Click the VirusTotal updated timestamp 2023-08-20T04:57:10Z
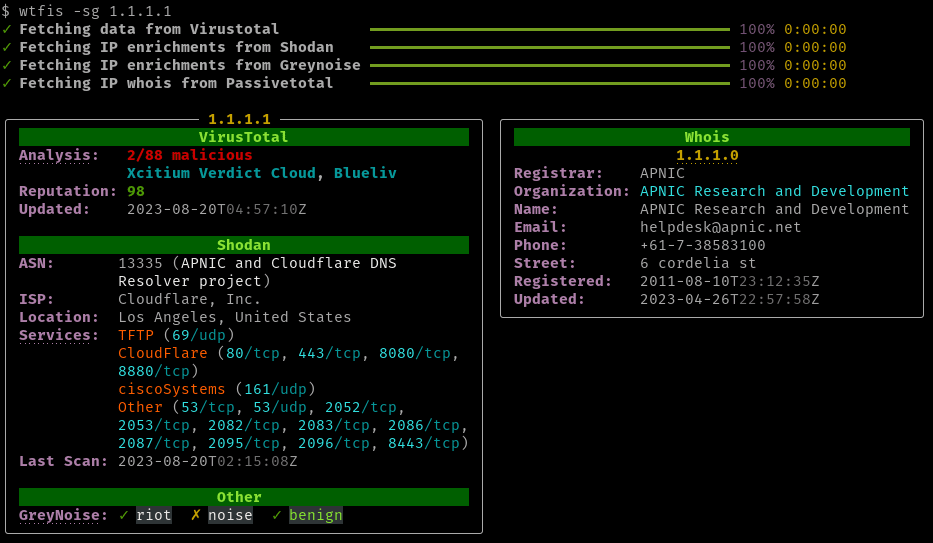The image size is (933, 543). (x=217, y=209)
